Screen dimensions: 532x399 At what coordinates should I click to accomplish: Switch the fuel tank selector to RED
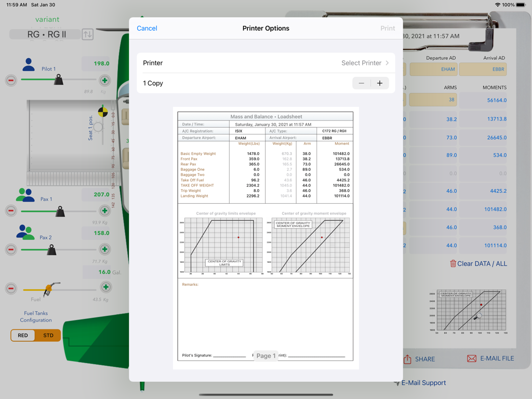[22, 335]
